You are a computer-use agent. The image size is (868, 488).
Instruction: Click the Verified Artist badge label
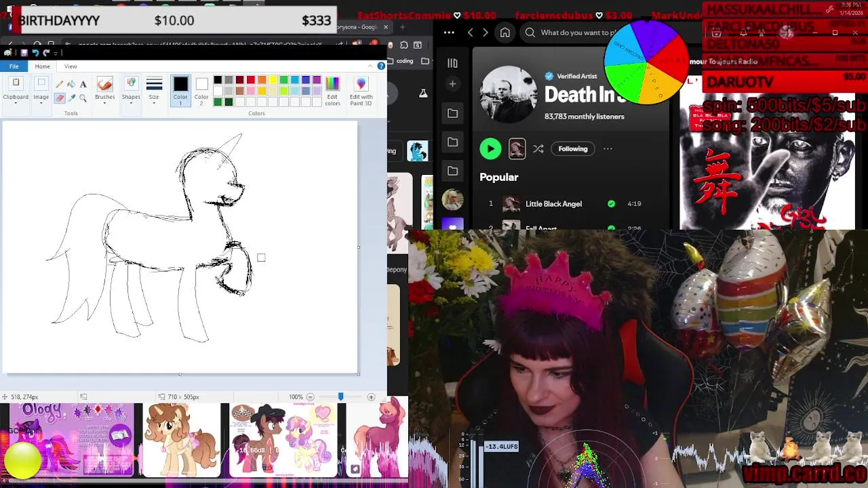point(571,76)
